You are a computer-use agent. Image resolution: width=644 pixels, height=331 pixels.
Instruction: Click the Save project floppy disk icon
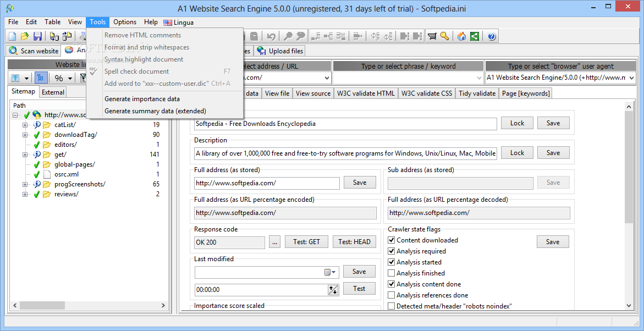[37, 36]
